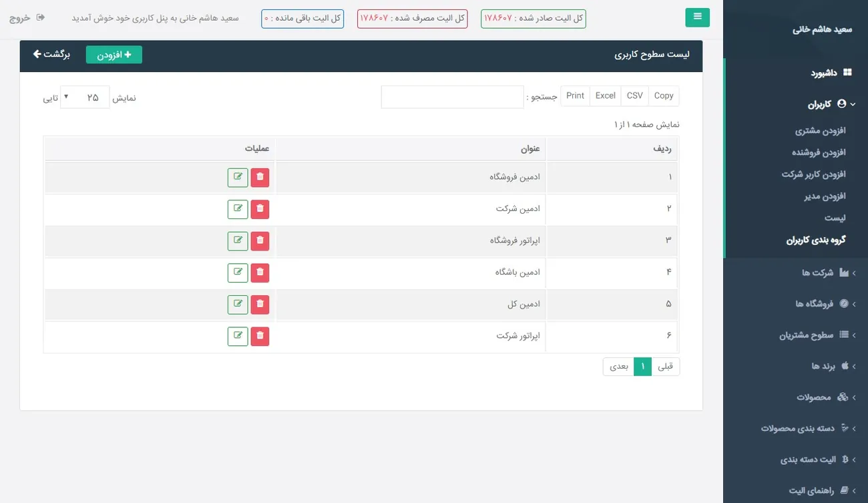Click the Print button
The width and height of the screenshot is (868, 503).
point(575,96)
